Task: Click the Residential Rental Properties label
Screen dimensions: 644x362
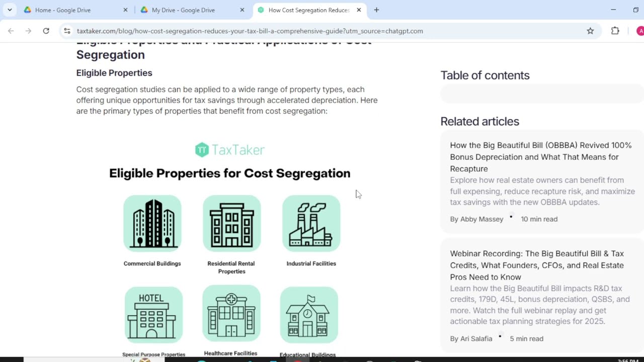Action: point(231,267)
